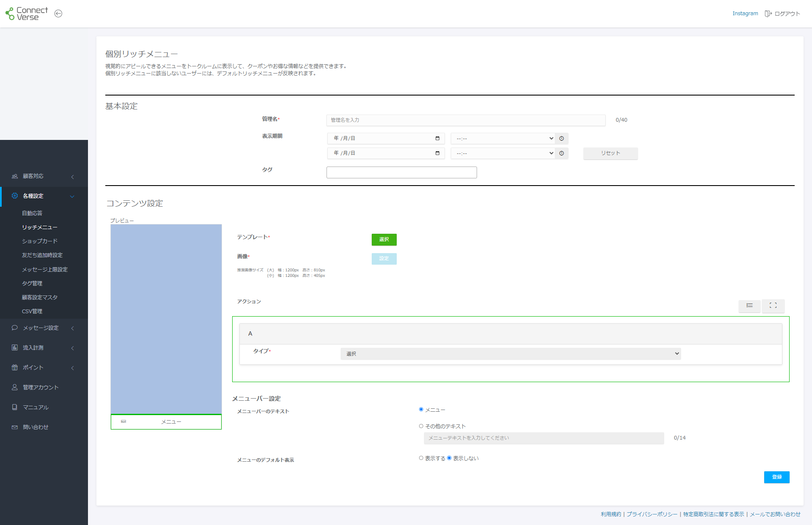
Task: Click the preview メニュー bar
Action: [x=166, y=422]
